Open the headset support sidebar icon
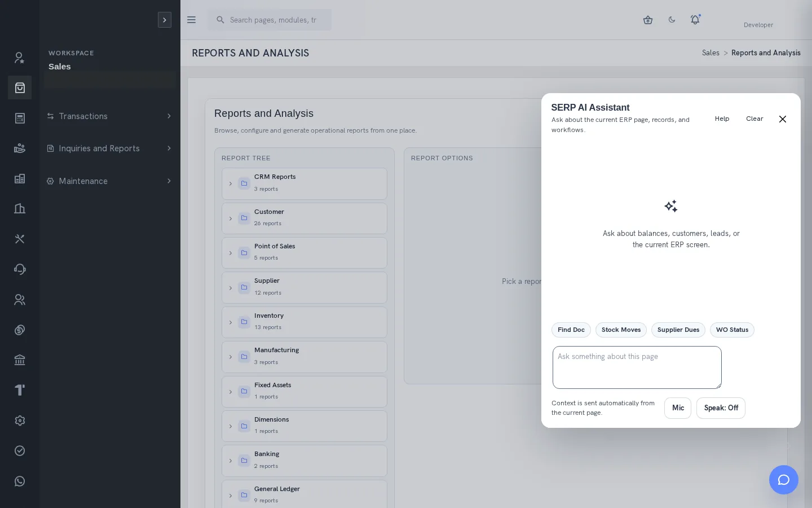 pos(20,269)
